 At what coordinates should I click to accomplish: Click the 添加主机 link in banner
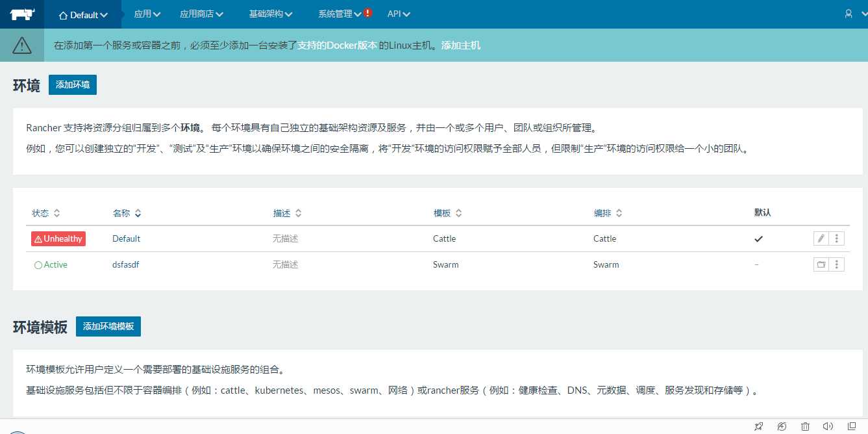pos(461,45)
